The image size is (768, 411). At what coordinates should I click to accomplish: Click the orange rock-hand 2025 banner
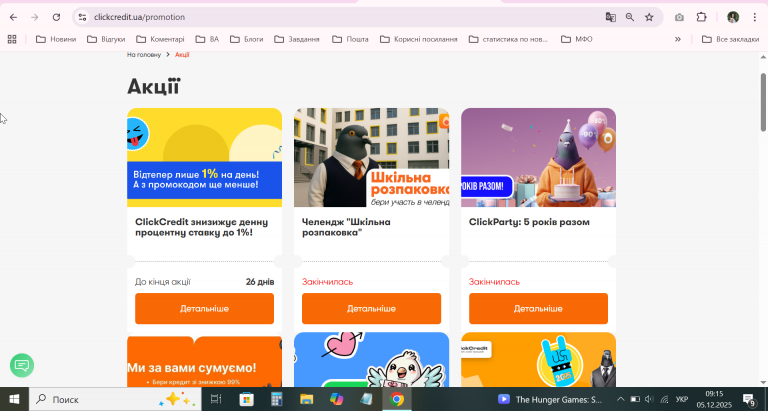click(x=538, y=360)
